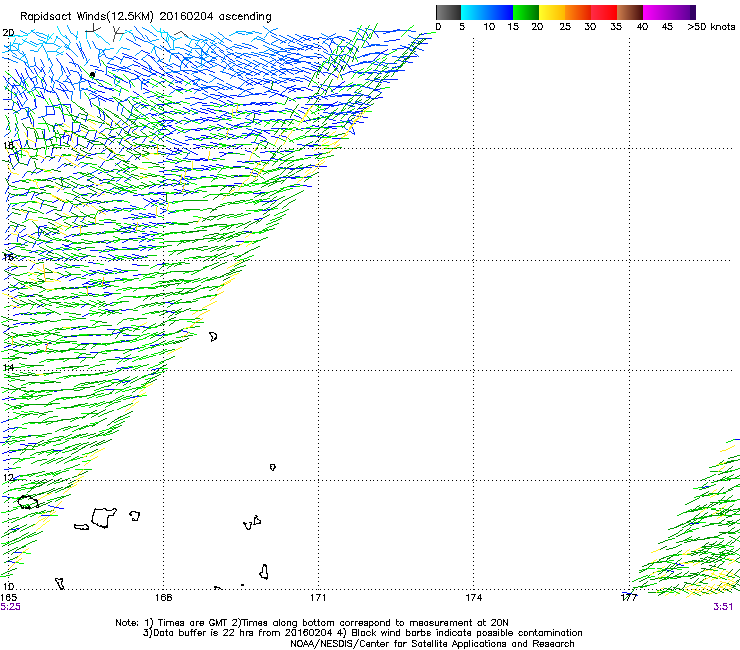Click the legend value label '25'
Viewport: 740px width, 650px height.
565,27
